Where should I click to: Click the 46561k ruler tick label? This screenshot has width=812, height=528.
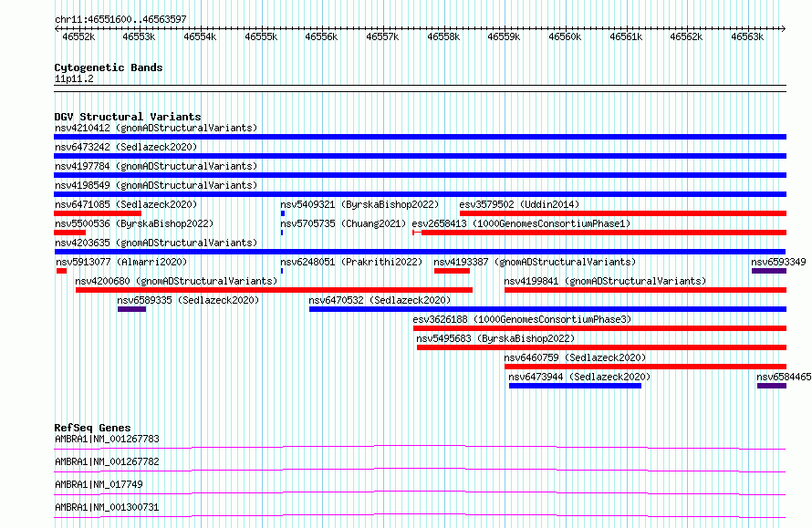[626, 36]
